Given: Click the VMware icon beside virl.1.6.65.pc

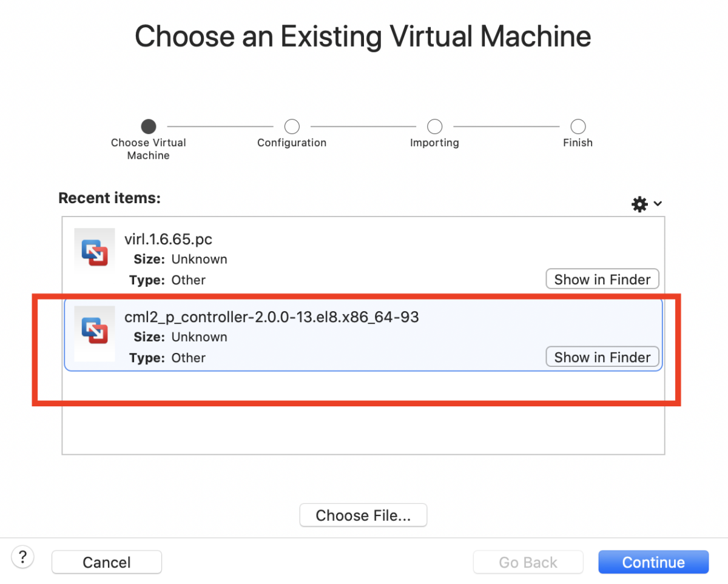Looking at the screenshot, I should (94, 249).
